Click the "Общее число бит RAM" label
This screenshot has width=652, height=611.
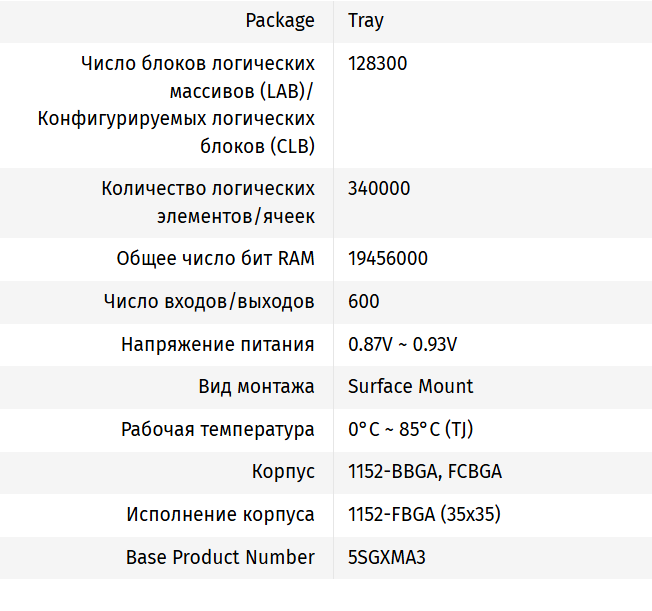coord(215,258)
